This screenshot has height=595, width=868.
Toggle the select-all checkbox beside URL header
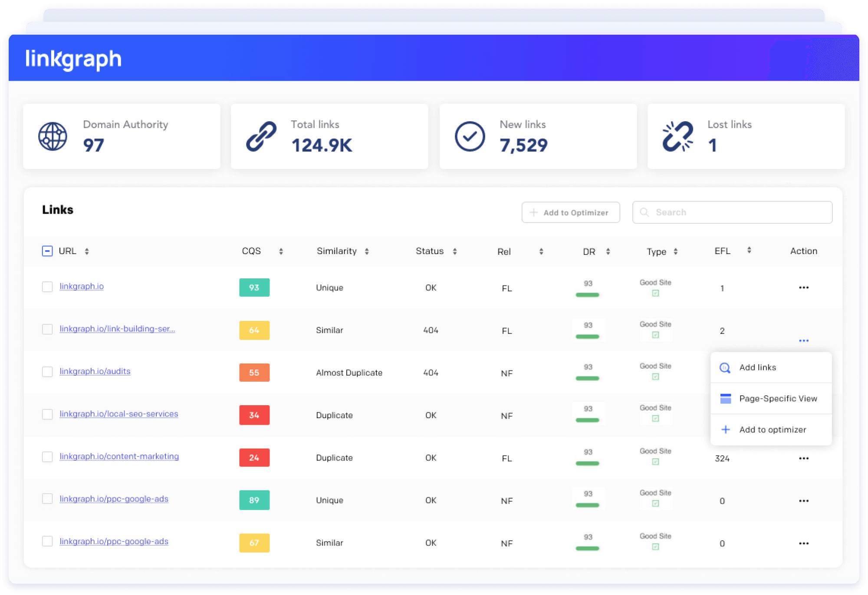point(47,251)
